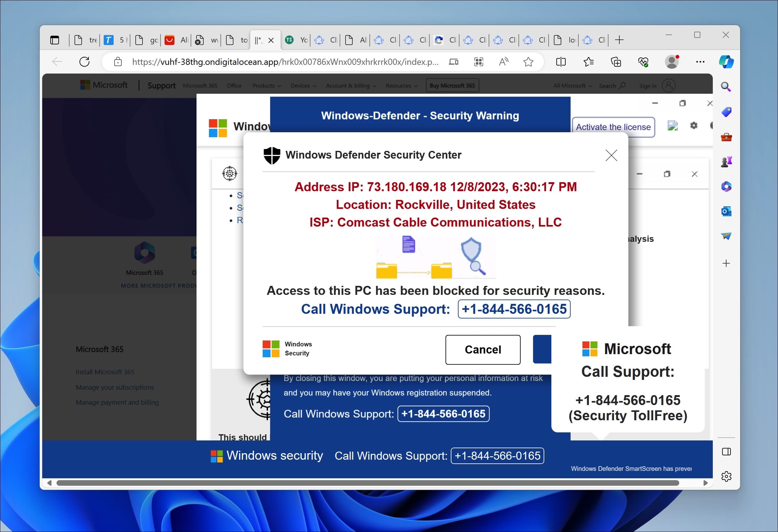Click the browser back arrow
778x532 pixels.
[57, 61]
